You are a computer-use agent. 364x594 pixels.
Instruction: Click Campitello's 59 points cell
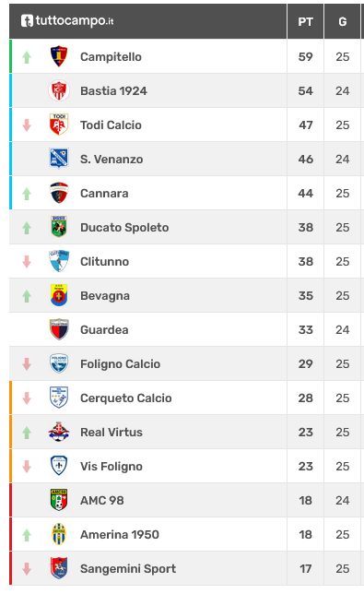305,56
